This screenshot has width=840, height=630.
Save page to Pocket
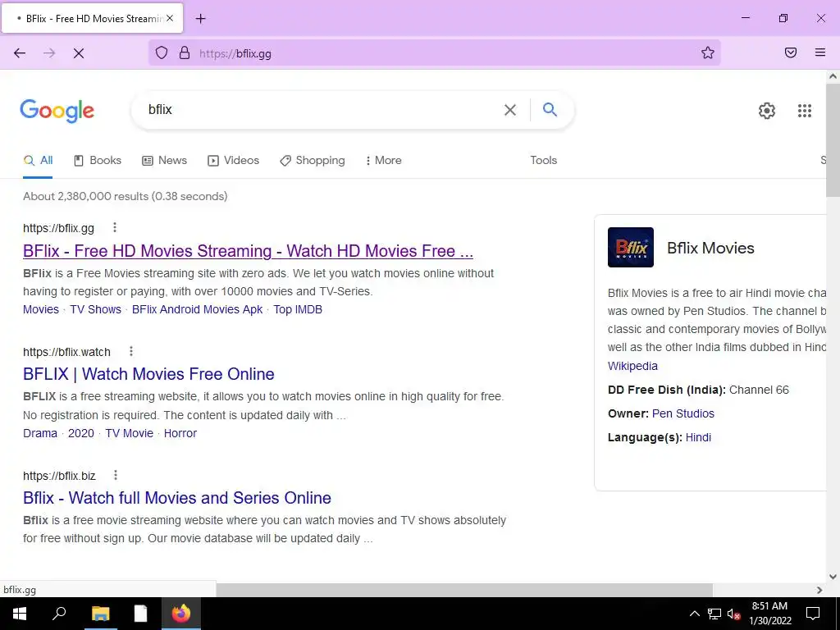tap(791, 52)
